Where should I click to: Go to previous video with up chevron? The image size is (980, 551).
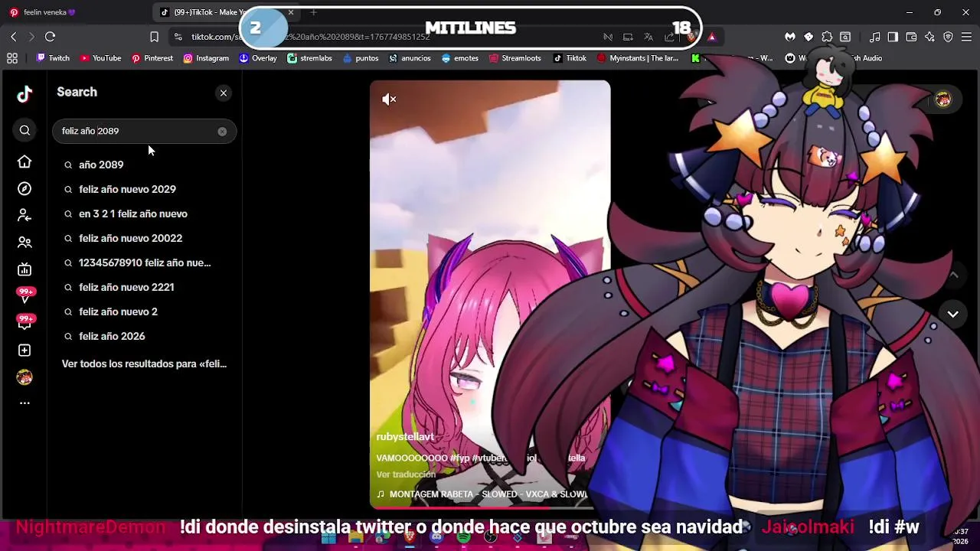pyautogui.click(x=954, y=275)
